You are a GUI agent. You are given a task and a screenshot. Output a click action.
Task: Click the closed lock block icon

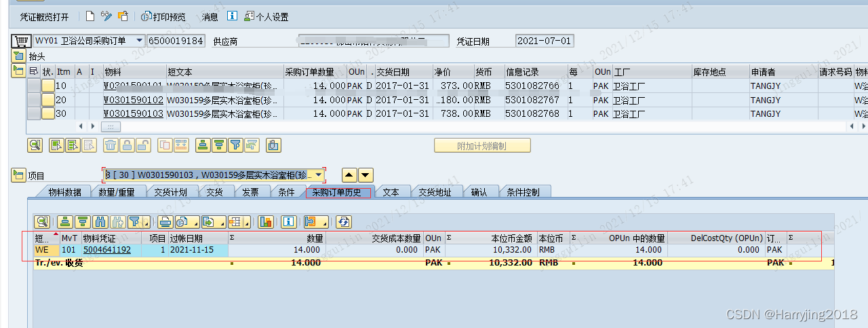tap(127, 145)
